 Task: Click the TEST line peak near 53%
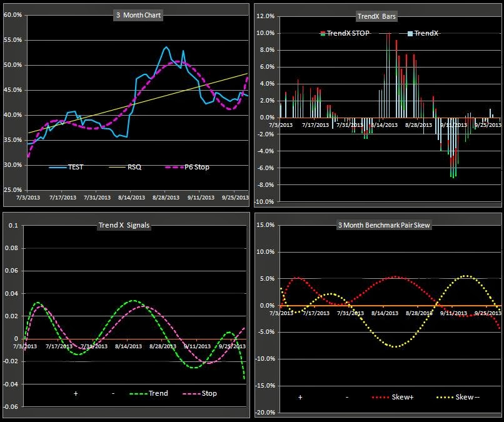pos(166,48)
